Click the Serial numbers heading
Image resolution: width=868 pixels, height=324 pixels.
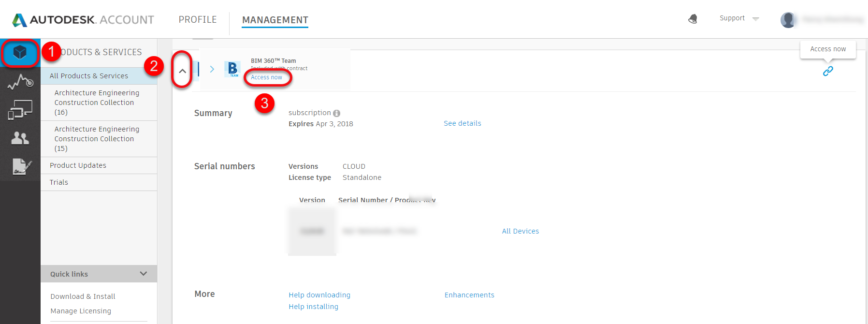pos(225,166)
